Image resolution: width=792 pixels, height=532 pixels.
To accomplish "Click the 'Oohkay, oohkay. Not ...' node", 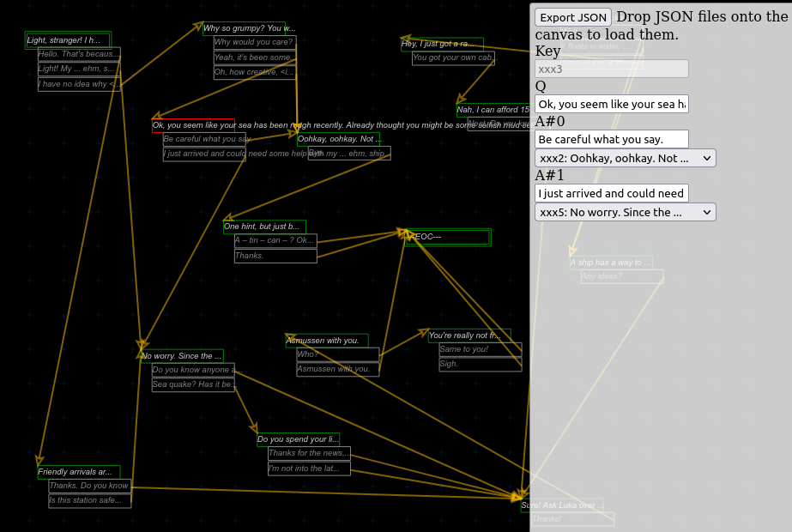I will coord(338,139).
